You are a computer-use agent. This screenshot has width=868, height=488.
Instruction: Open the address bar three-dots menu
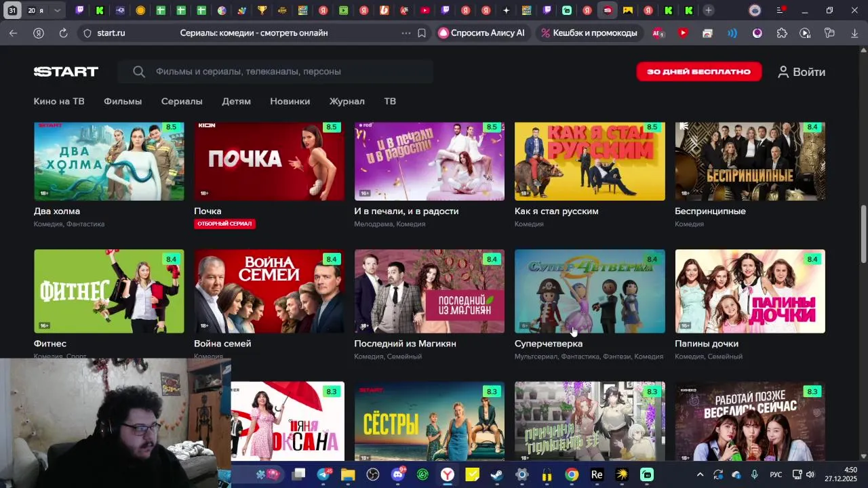click(406, 33)
